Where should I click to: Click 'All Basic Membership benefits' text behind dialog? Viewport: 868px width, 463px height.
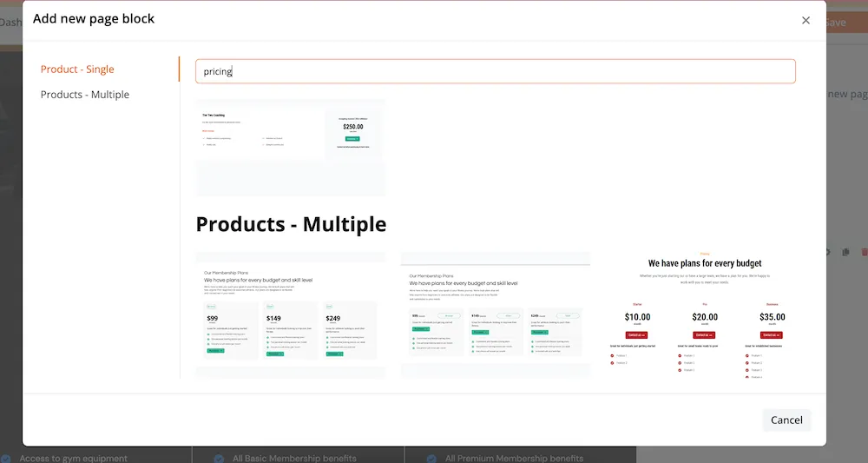(x=294, y=458)
